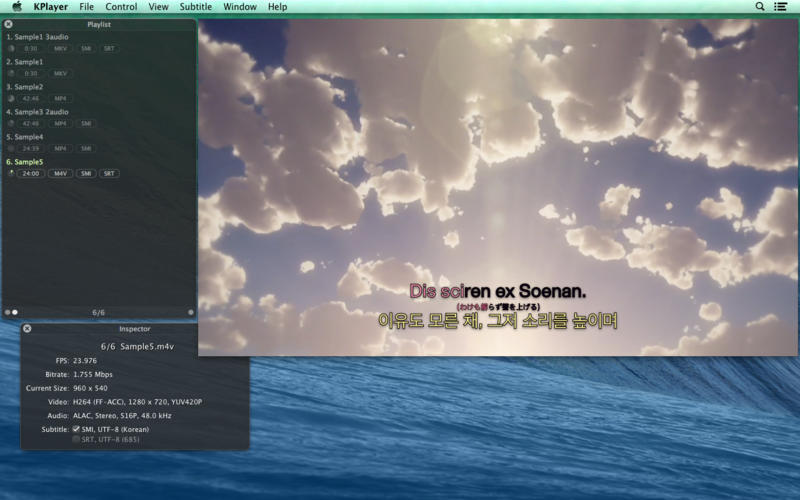Image resolution: width=800 pixels, height=500 pixels.
Task: Expand the KPlayer application menu
Action: point(50,7)
